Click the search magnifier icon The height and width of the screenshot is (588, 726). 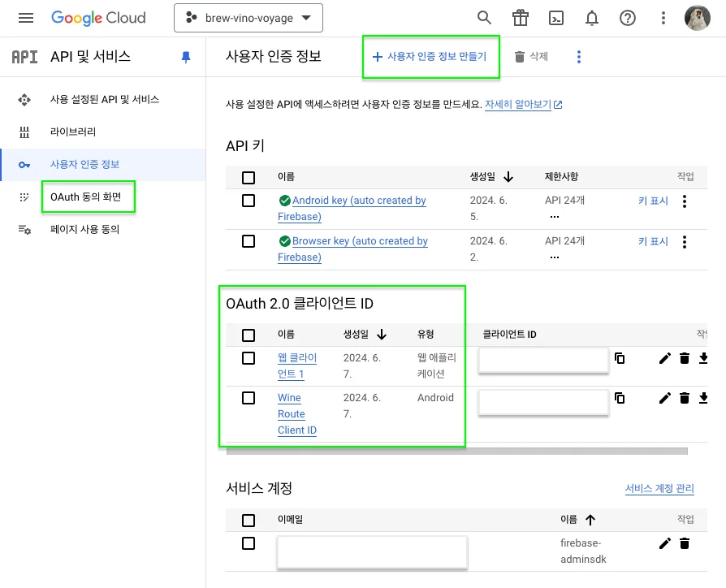tap(484, 18)
